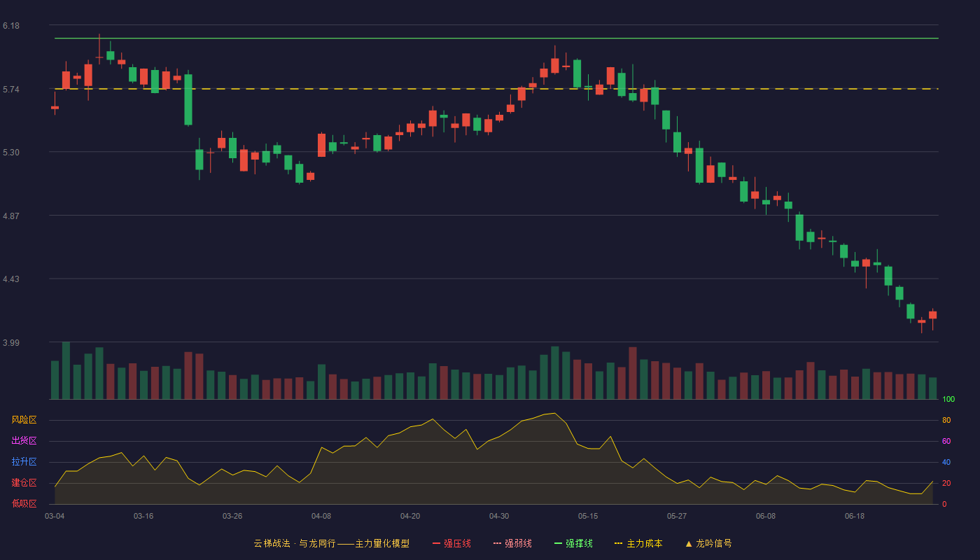Image resolution: width=980 pixels, height=560 pixels.
Task: Click the 20 indicator axis value
Action: point(946,483)
